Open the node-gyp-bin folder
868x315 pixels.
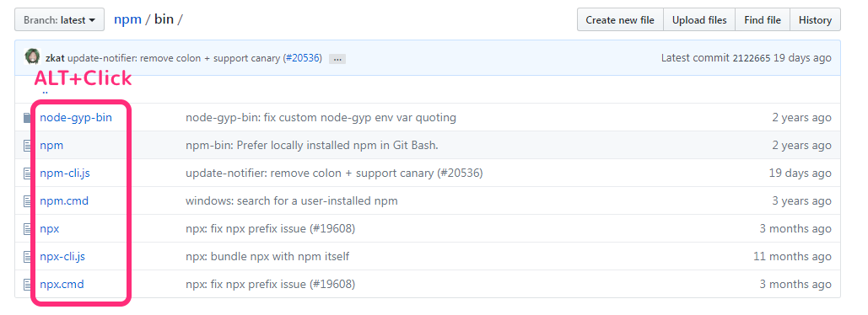(76, 117)
